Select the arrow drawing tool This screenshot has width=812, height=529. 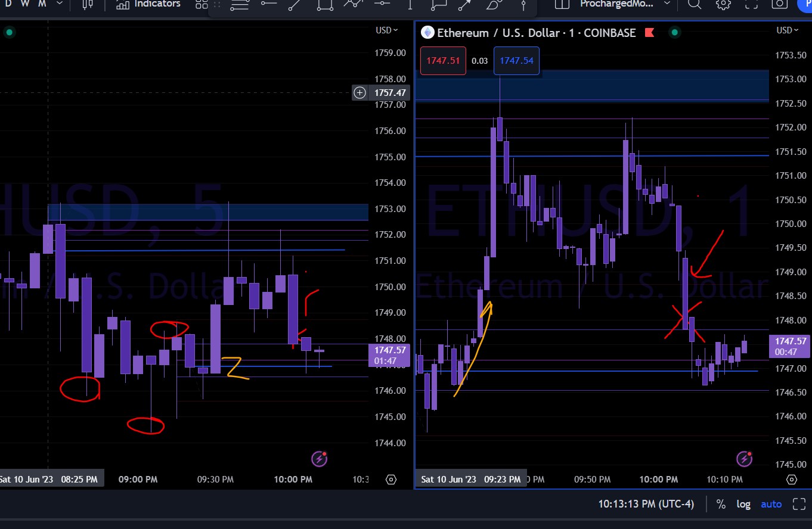(465, 5)
